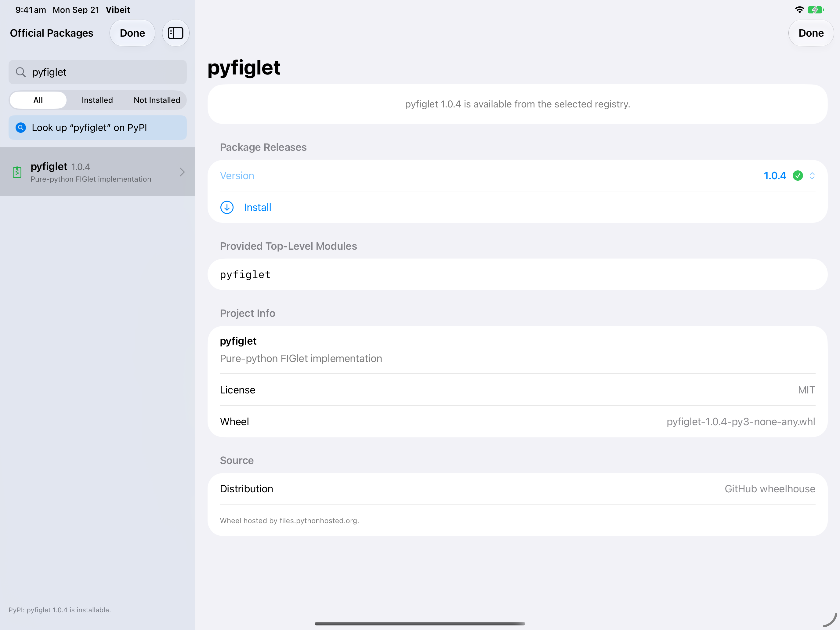Click the availability message banner
This screenshot has width=840, height=630.
tap(517, 104)
